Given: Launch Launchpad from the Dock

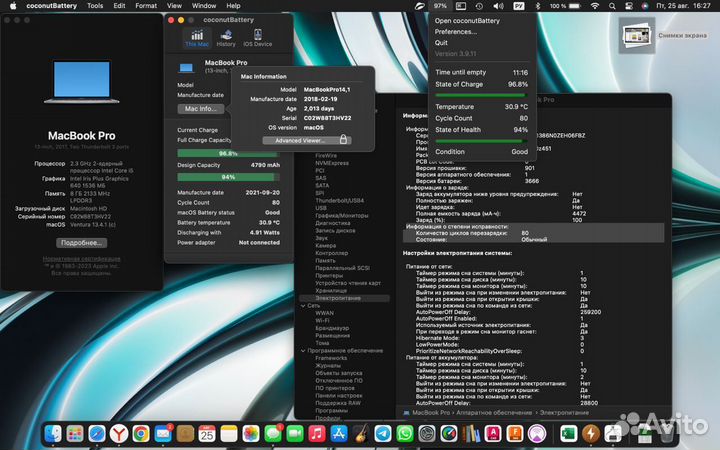Looking at the screenshot, I should point(75,433).
